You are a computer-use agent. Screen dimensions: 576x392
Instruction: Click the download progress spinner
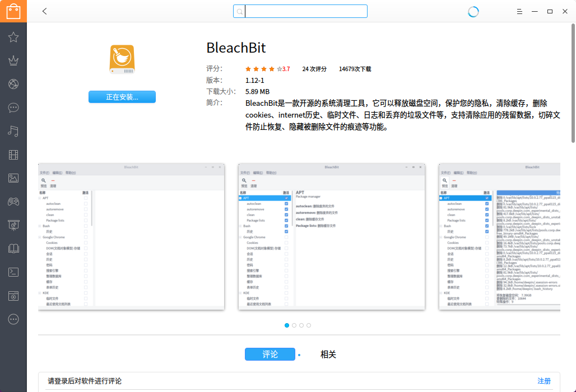click(x=473, y=11)
